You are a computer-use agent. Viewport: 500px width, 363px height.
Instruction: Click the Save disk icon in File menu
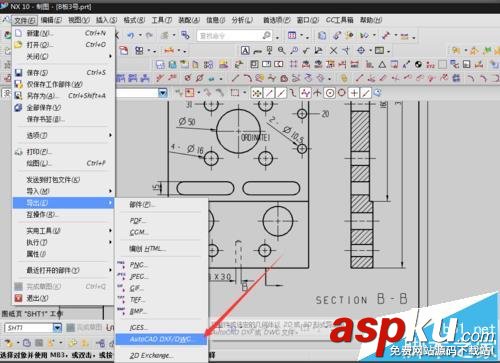tap(19, 72)
